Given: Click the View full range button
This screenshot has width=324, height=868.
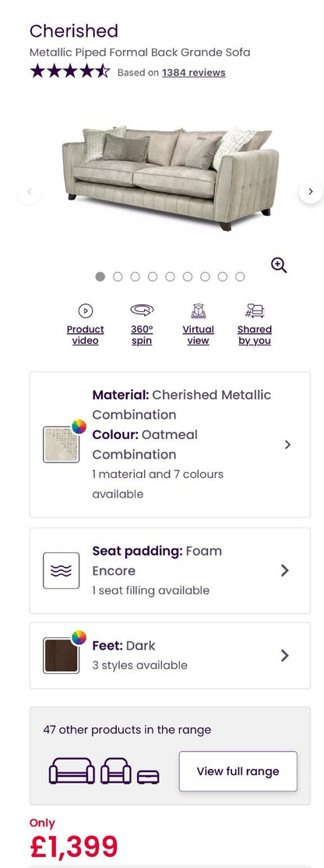Looking at the screenshot, I should click(x=238, y=771).
